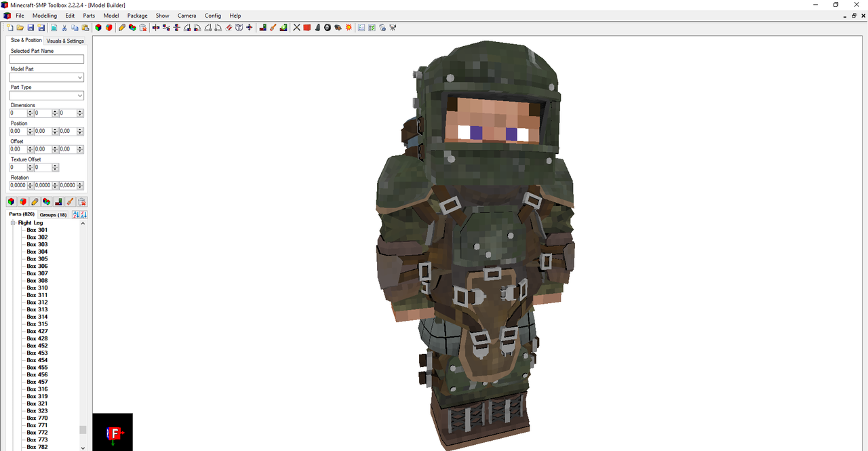Click the cube icon in the parts panel toolbar
Screen dimensions: 868x451
pos(11,201)
